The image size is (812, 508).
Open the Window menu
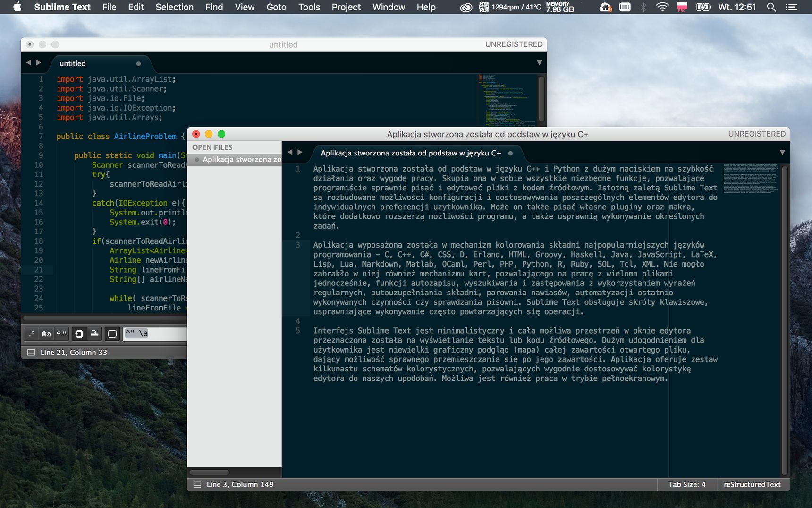(389, 7)
